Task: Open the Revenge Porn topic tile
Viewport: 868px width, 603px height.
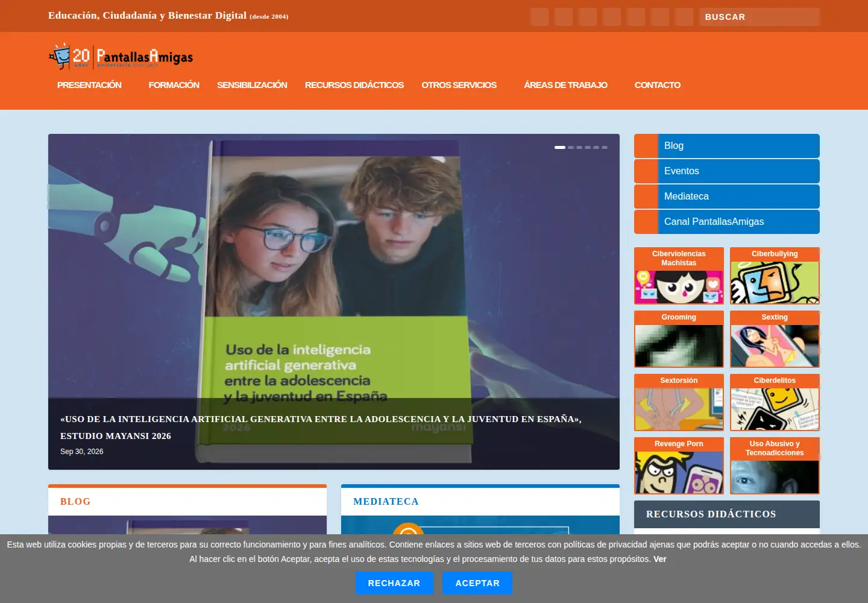Action: click(679, 466)
